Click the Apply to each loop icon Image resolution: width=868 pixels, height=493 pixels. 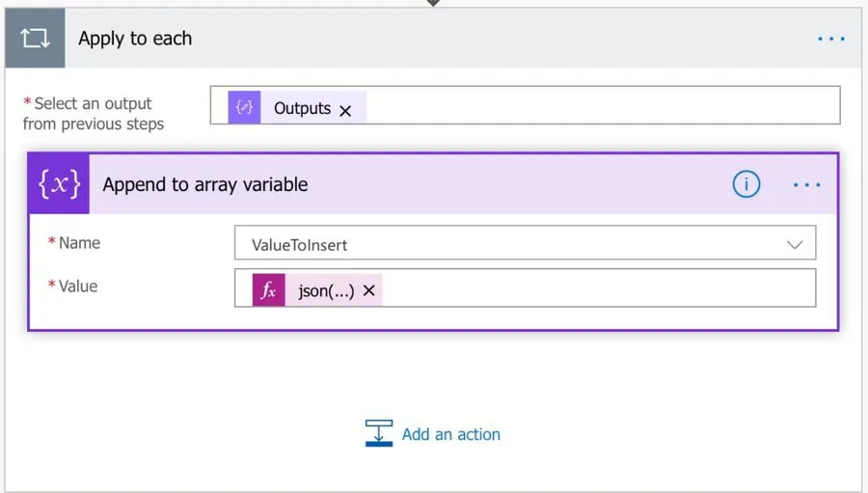click(x=35, y=39)
